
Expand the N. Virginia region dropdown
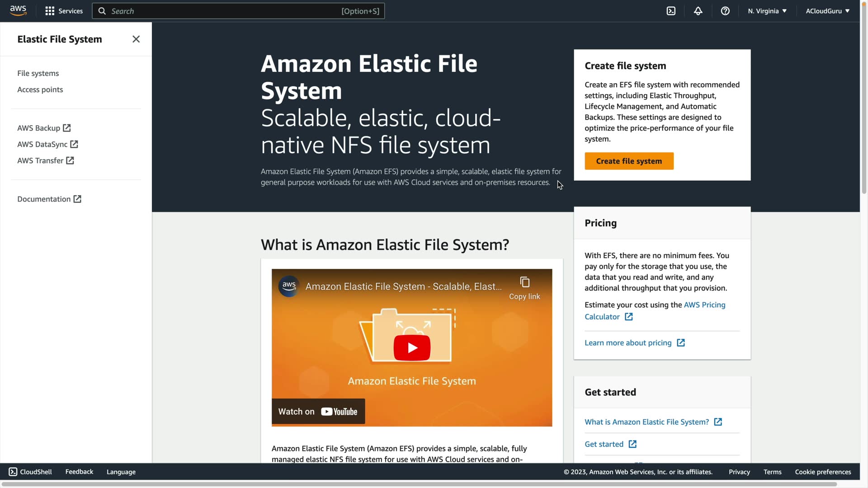(767, 11)
